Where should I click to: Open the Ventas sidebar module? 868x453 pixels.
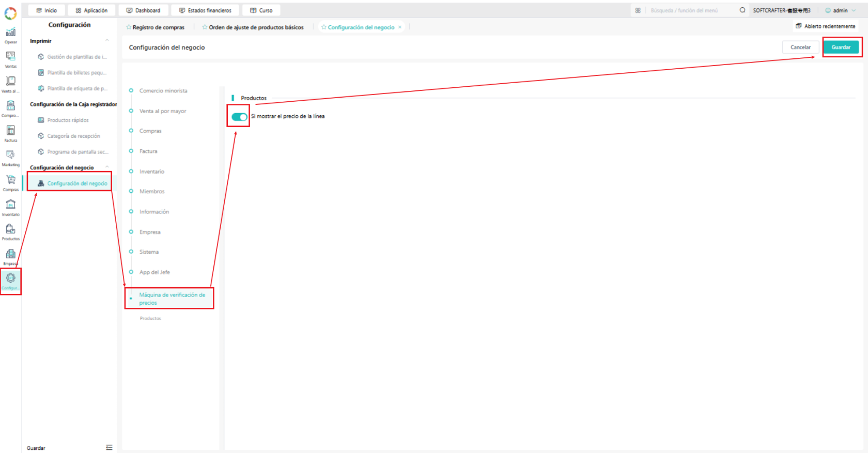tap(10, 59)
